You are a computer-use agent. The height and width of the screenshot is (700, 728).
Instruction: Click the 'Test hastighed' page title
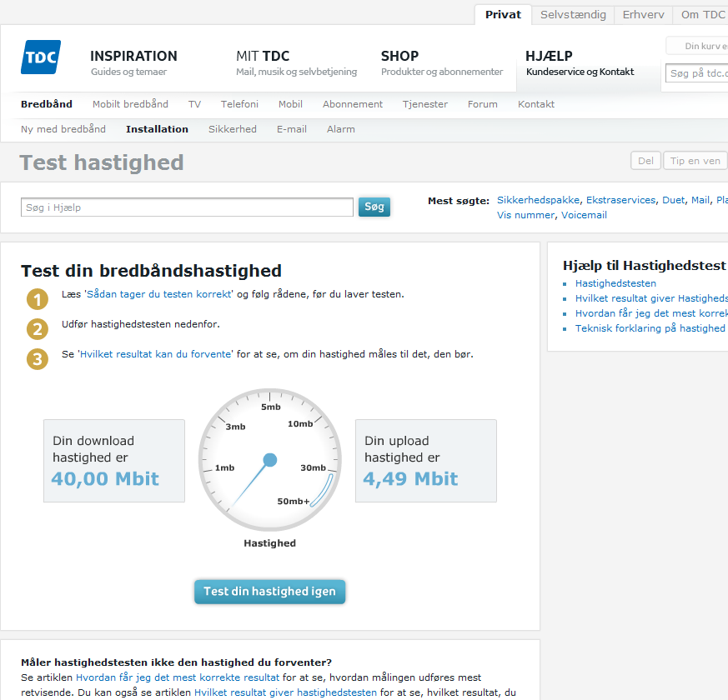(102, 162)
